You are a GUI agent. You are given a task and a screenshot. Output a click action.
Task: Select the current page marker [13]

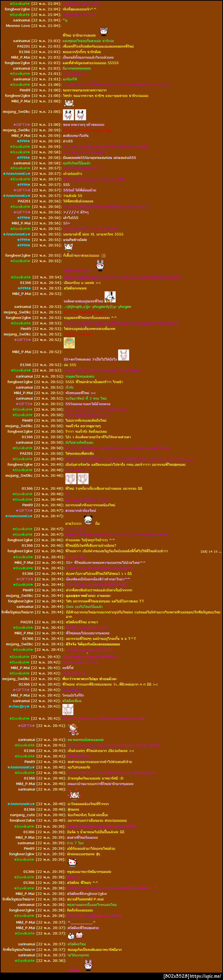(x=204, y=551)
